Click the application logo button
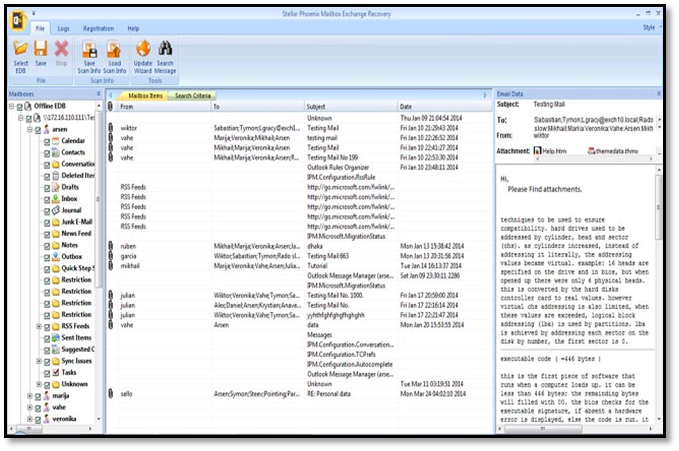Image resolution: width=679 pixels, height=451 pixels. [x=19, y=20]
